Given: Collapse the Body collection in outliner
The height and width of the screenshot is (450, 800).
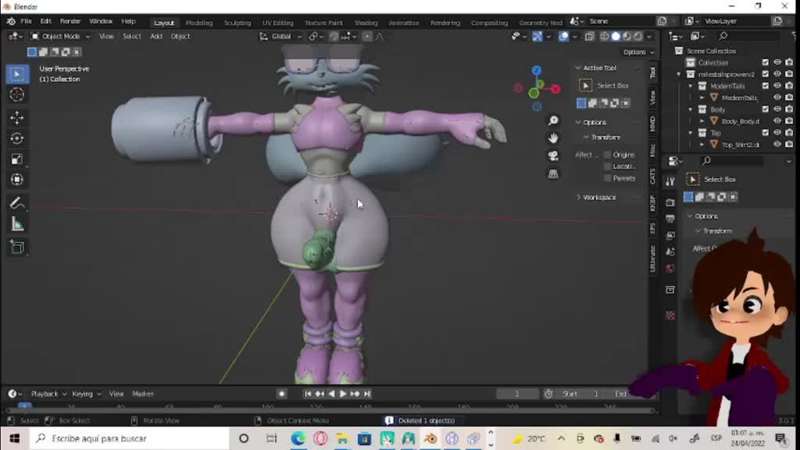Looking at the screenshot, I should [x=691, y=109].
